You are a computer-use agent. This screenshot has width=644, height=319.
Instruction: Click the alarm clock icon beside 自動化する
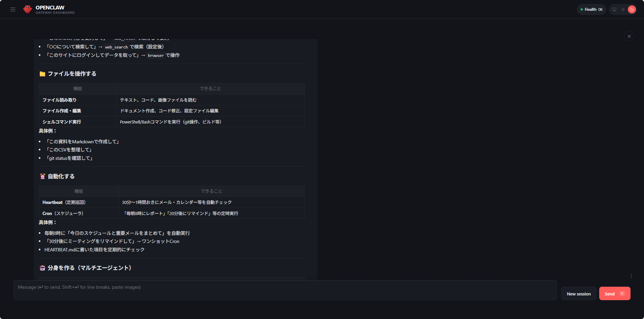coord(42,176)
